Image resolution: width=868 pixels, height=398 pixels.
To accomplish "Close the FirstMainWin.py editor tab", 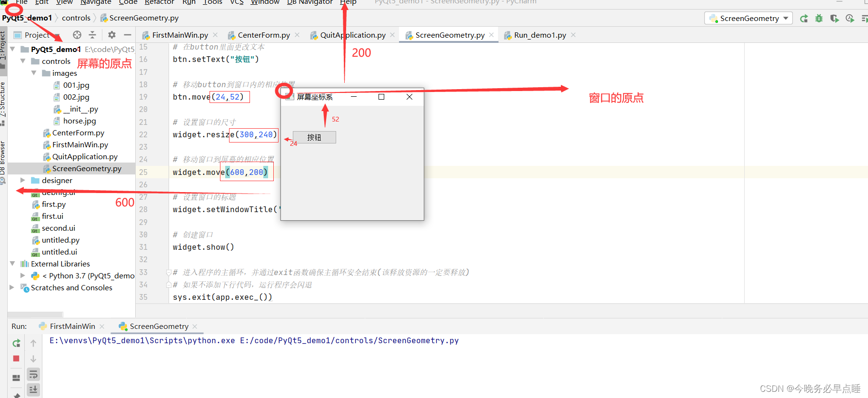I will tap(215, 35).
